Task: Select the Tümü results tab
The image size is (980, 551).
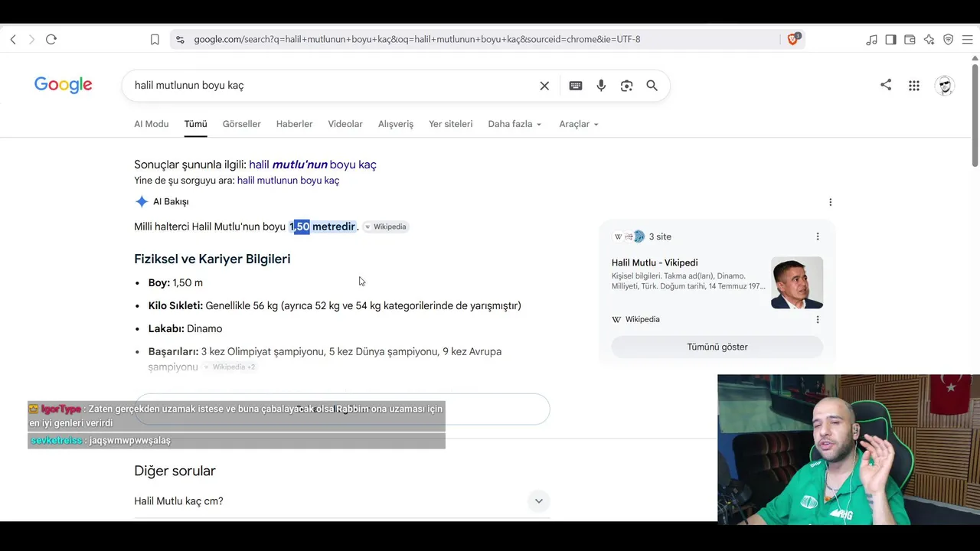Action: click(x=195, y=124)
